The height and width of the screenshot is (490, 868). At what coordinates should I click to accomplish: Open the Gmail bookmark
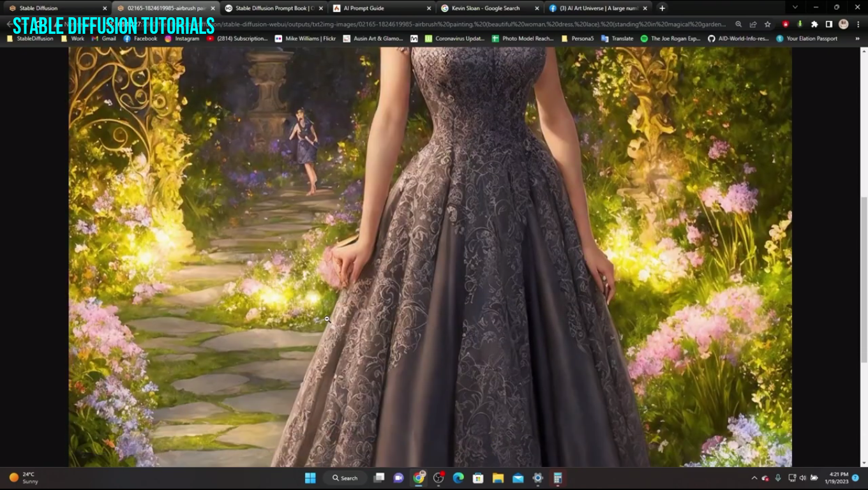coord(103,38)
